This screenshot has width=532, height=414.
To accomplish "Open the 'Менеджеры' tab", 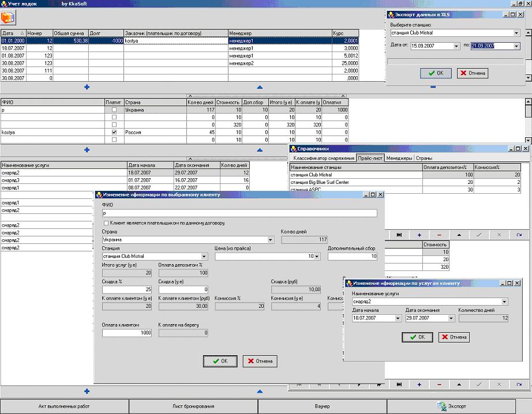I will [x=399, y=159].
